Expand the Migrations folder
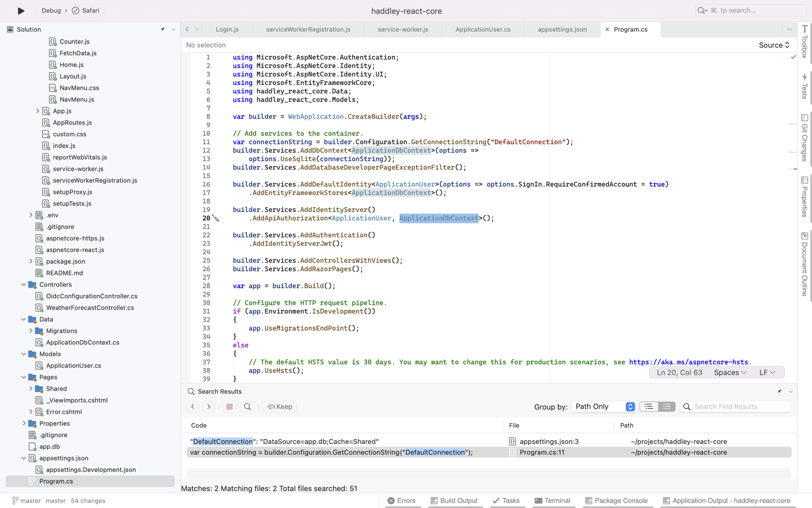 [x=31, y=331]
